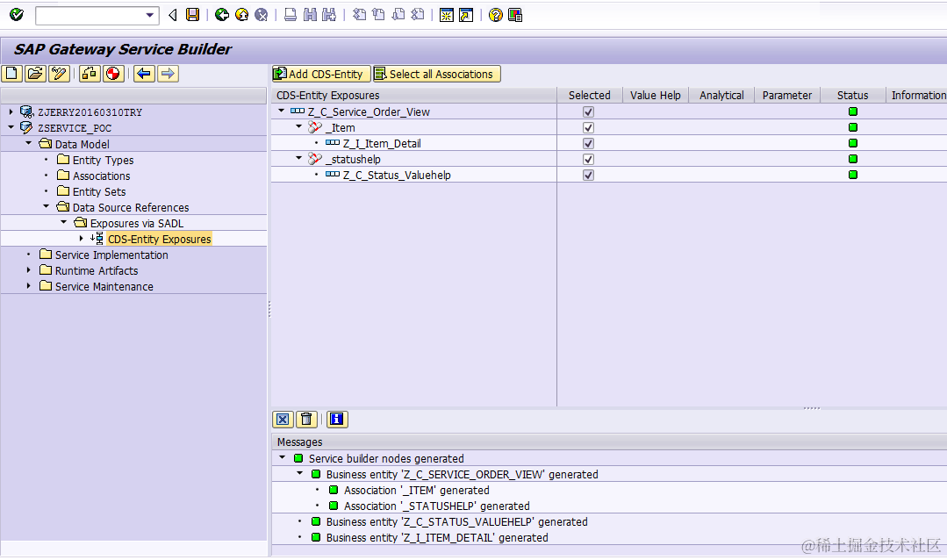Collapse 'Service builder nodes generated' message
Image resolution: width=947 pixels, height=560 pixels.
click(x=282, y=458)
